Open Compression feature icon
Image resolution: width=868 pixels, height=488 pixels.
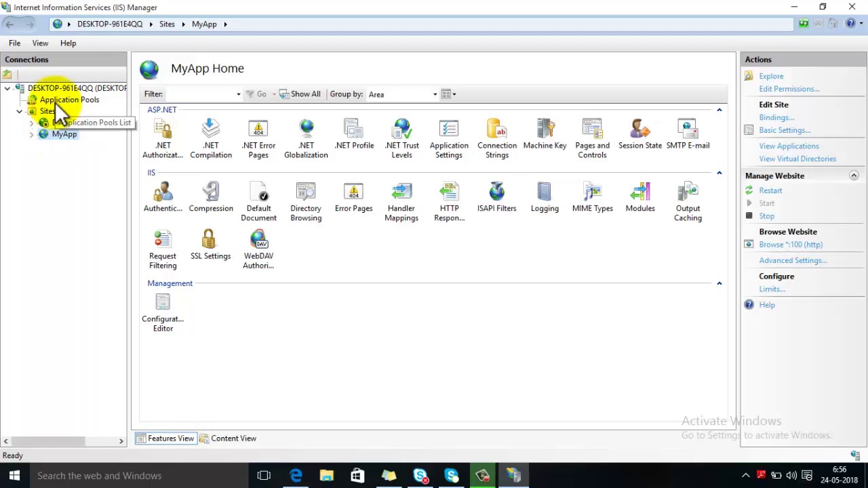coord(211,197)
